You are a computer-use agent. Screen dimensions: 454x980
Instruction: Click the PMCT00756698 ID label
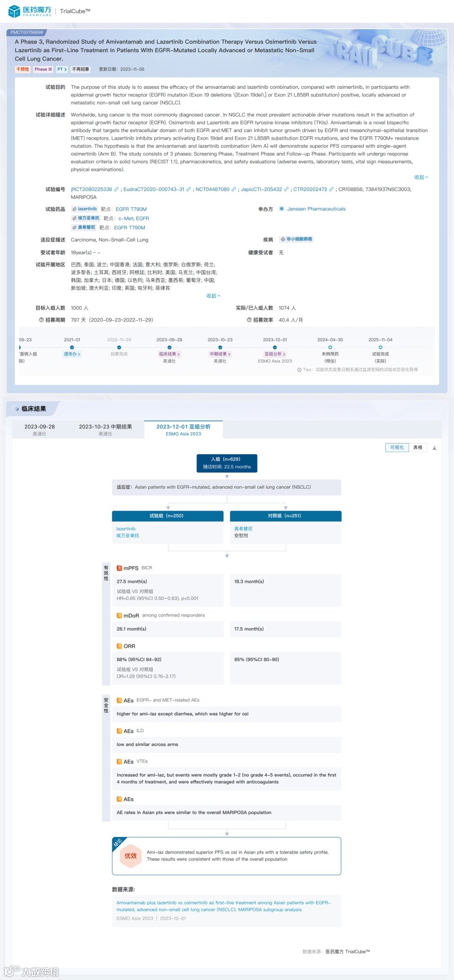(27, 32)
